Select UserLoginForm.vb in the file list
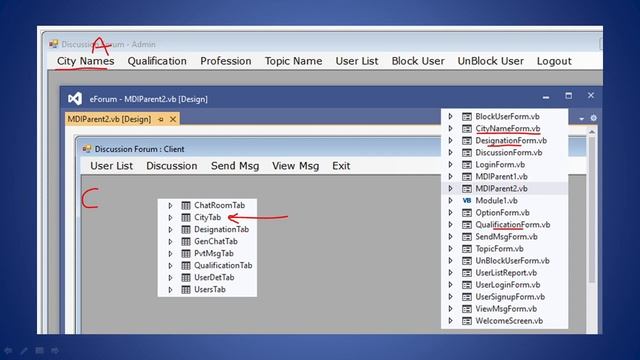This screenshot has height=360, width=640. 508,285
